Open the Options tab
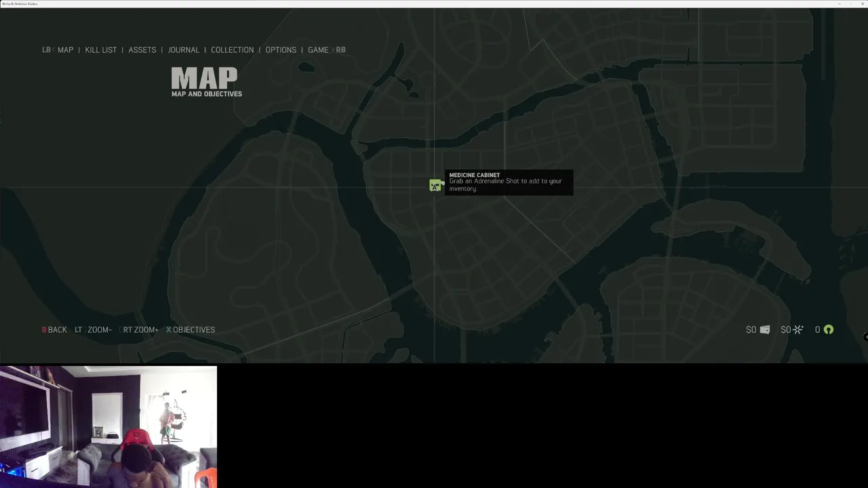The height and width of the screenshot is (488, 868). click(x=281, y=50)
